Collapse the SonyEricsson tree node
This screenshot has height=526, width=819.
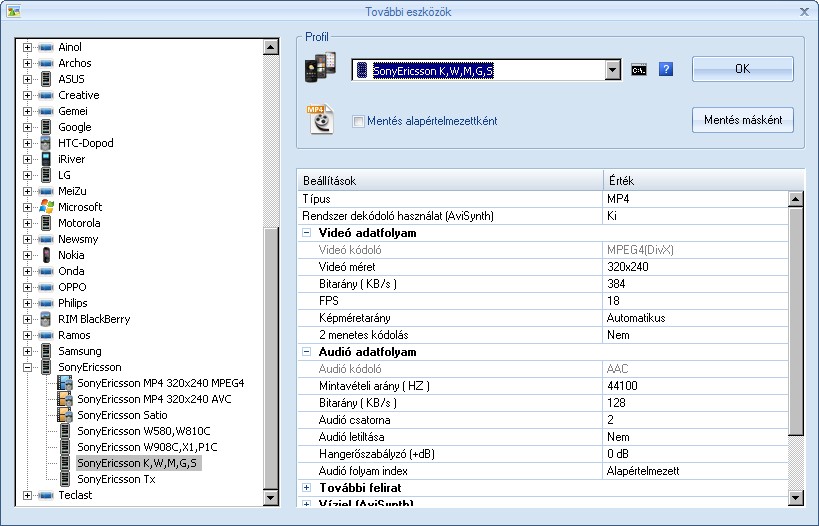(27, 367)
